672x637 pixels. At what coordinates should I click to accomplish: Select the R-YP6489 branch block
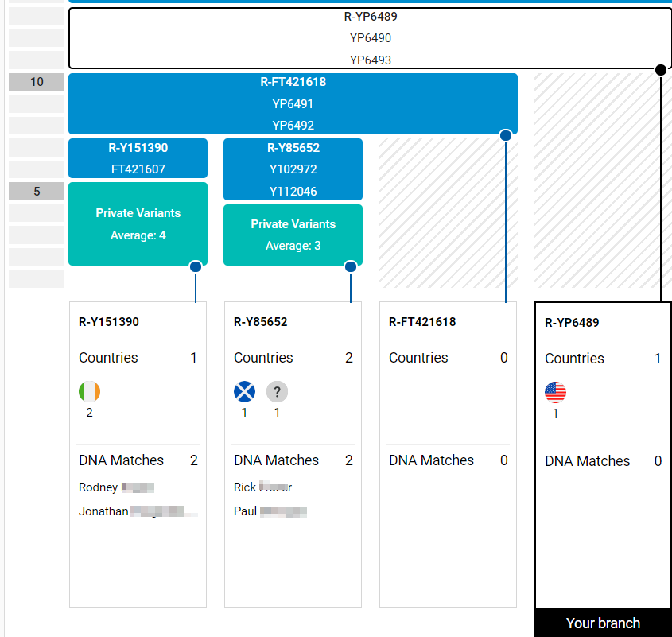coord(370,38)
